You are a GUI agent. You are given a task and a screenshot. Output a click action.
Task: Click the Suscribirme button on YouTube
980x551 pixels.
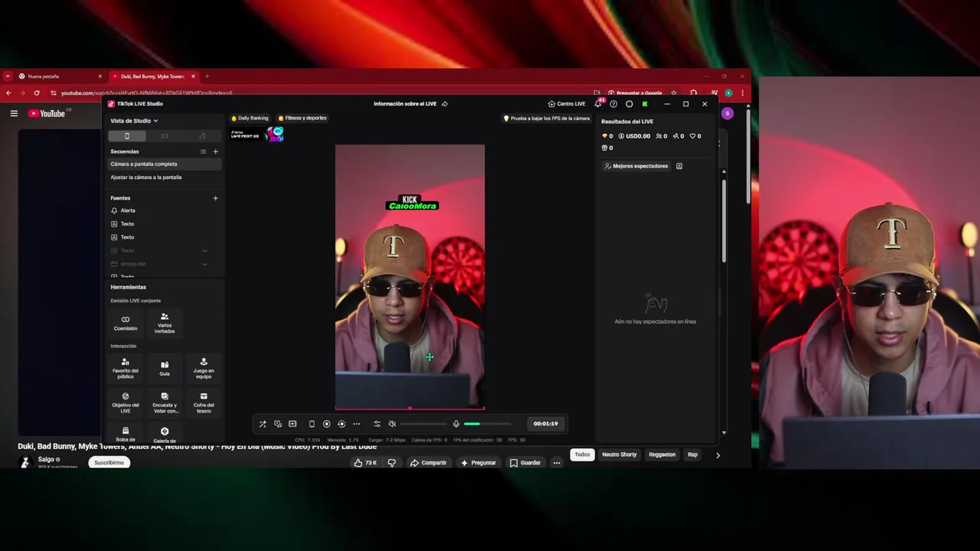(x=109, y=463)
